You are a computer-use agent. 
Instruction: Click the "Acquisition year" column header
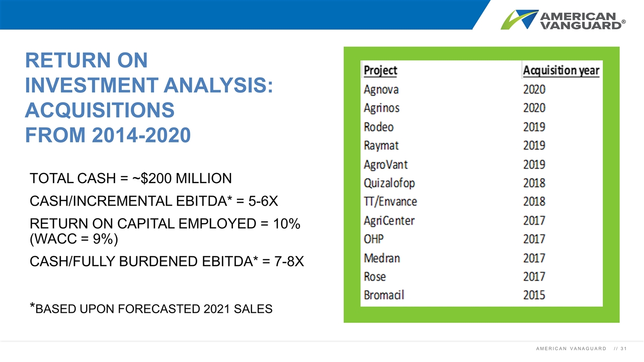[x=561, y=70]
